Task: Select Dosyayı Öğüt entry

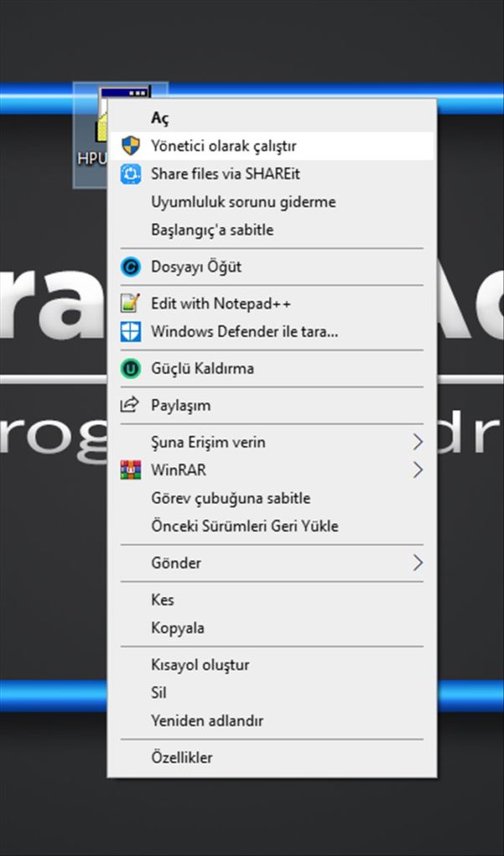Action: [x=272, y=267]
